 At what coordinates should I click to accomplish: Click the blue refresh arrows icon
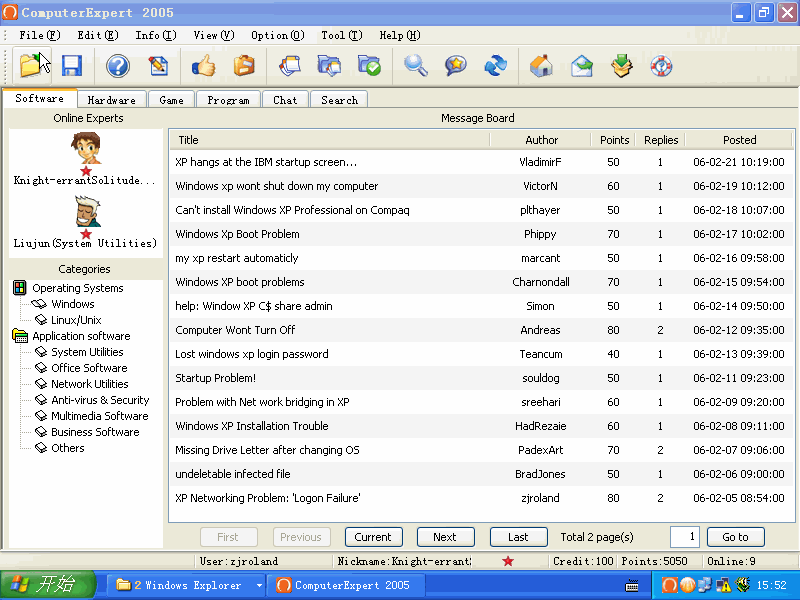tap(495, 66)
